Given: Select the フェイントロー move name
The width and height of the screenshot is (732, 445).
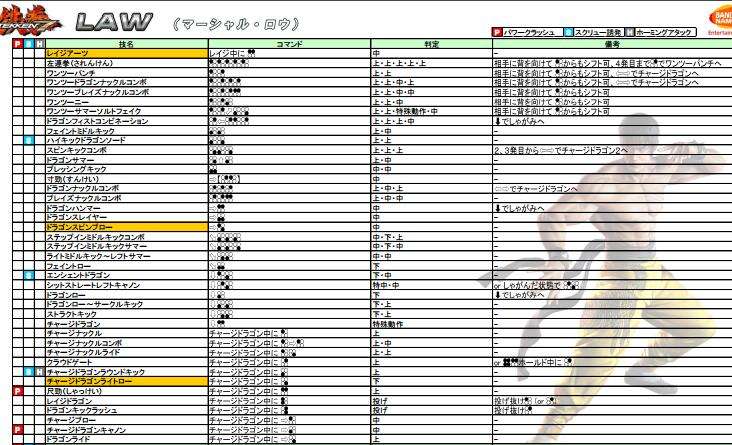Looking at the screenshot, I should click(68, 266).
